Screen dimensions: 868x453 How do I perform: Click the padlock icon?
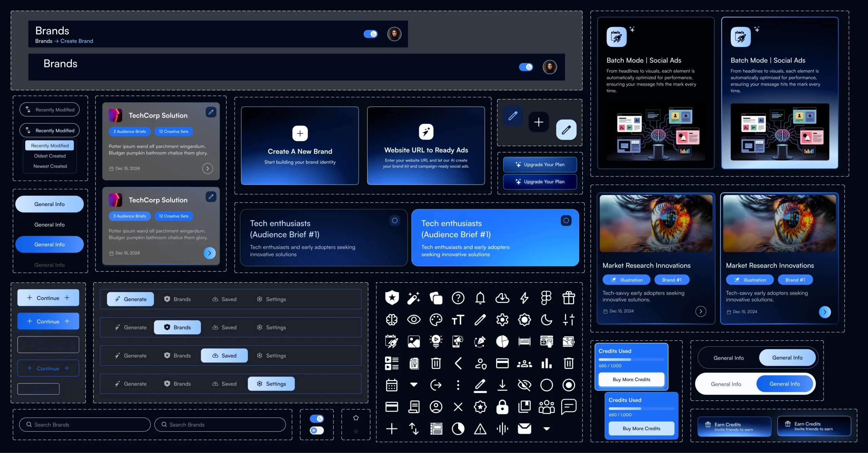click(502, 407)
